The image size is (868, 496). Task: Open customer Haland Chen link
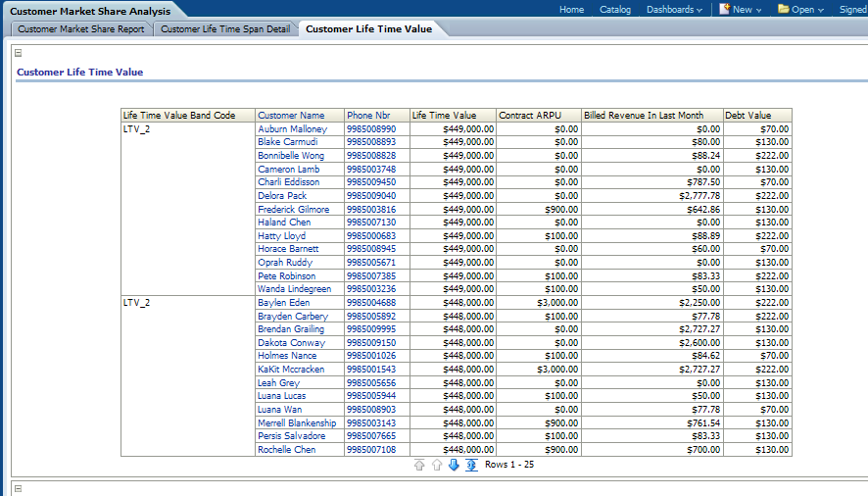pyautogui.click(x=284, y=223)
